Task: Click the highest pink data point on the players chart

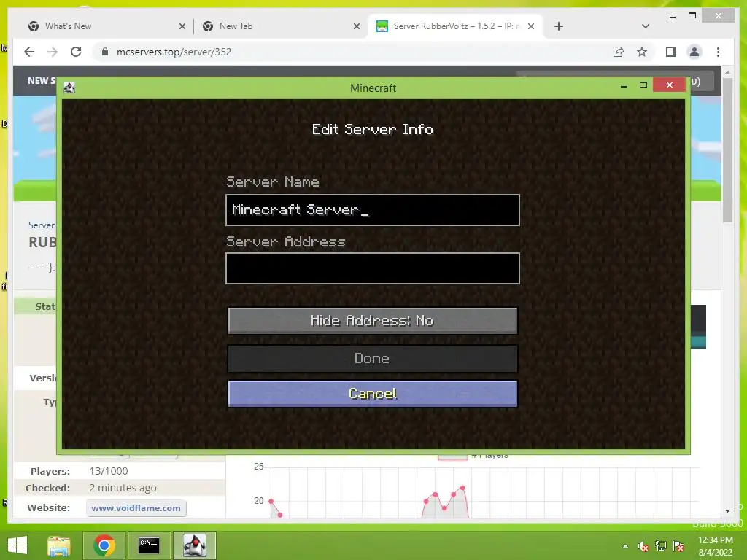Action: coord(462,488)
